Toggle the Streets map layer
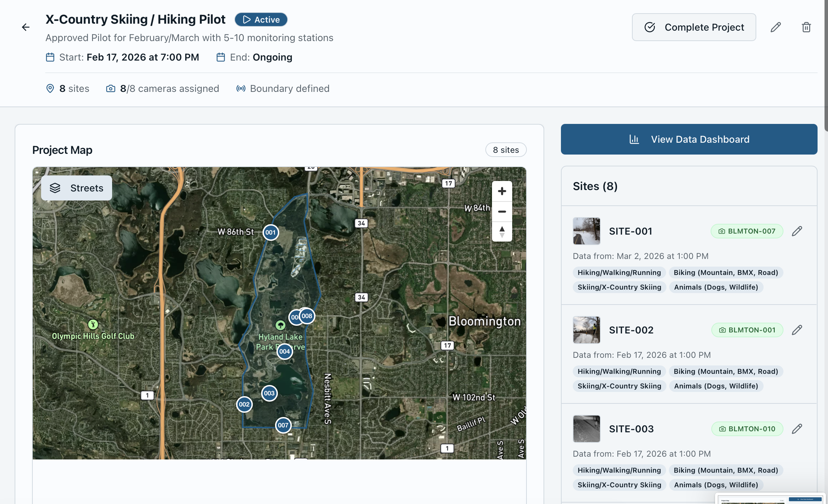The image size is (828, 504). point(76,188)
